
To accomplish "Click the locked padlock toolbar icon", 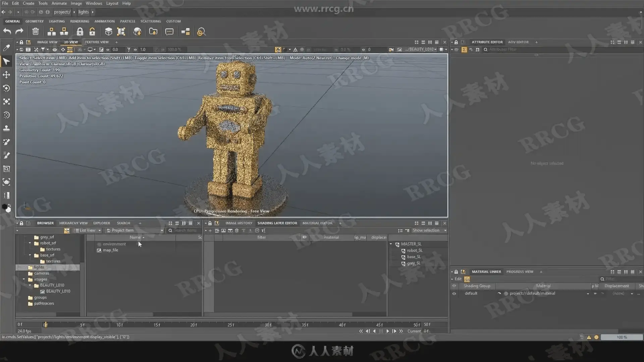I will tap(79, 32).
